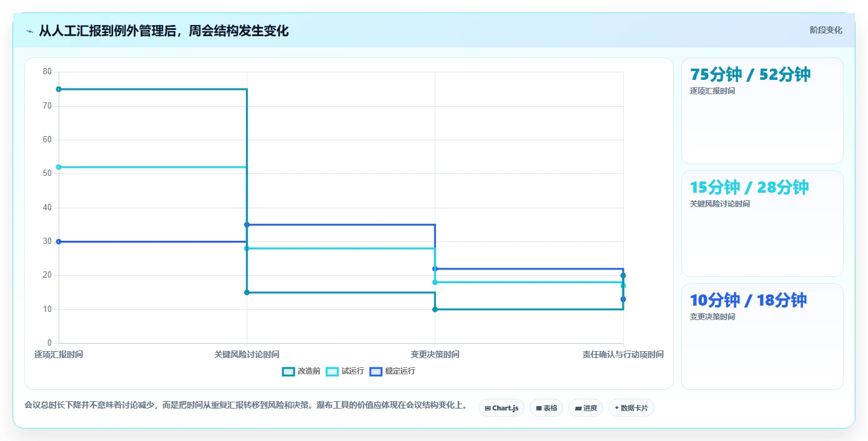Open the Chart.js tag
The image size is (868, 441).
point(501,408)
